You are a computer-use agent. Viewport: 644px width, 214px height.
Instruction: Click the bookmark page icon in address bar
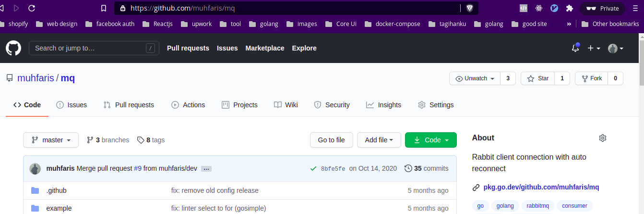[x=103, y=8]
